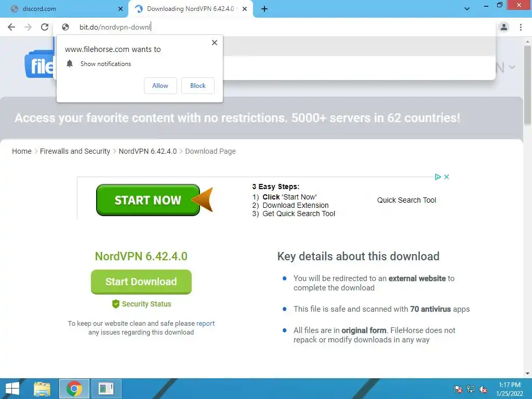Image resolution: width=532 pixels, height=399 pixels.
Task: Open the Firewalls and Security breadcrumb
Action: [x=75, y=151]
